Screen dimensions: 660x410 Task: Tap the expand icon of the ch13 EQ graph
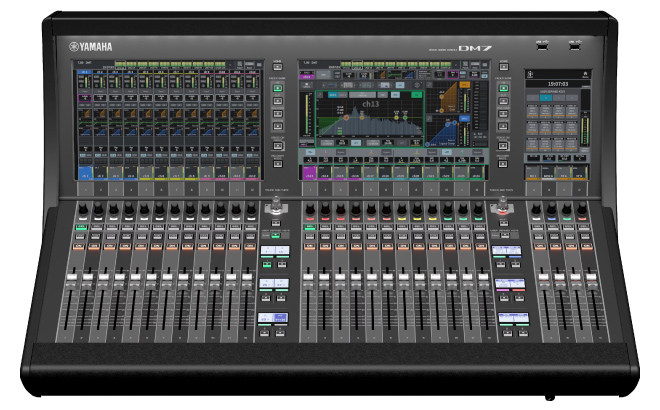tap(320, 95)
